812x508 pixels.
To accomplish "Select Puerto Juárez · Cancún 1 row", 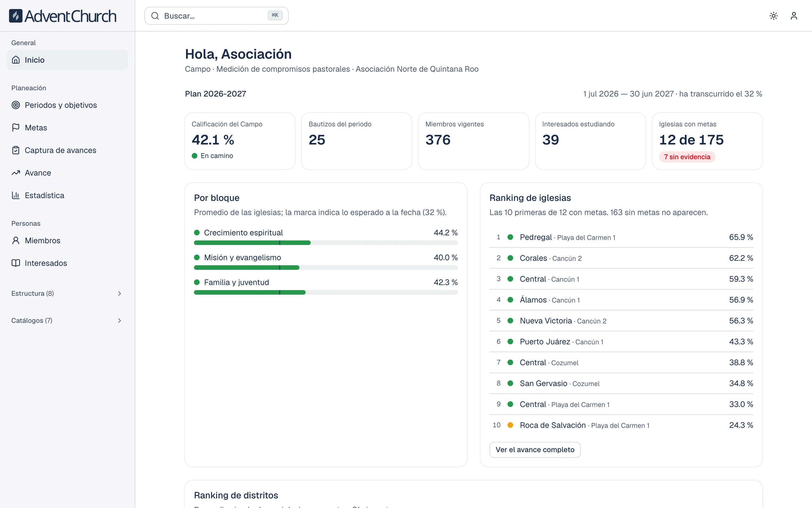I will [x=621, y=341].
